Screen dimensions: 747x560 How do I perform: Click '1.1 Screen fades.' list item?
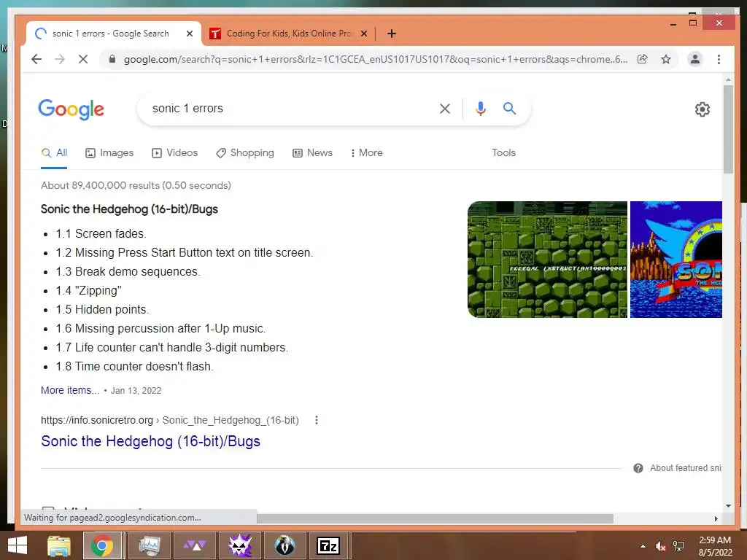101,234
